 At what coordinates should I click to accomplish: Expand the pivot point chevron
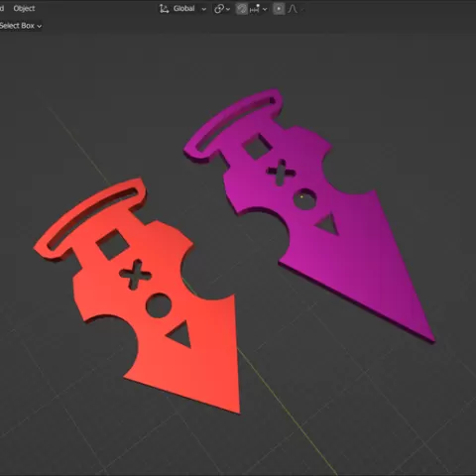[228, 9]
